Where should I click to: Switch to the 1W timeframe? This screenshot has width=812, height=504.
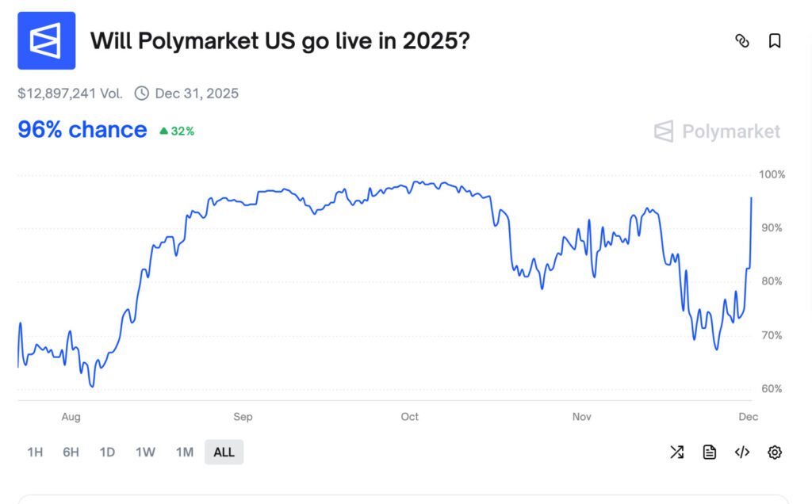pyautogui.click(x=144, y=452)
